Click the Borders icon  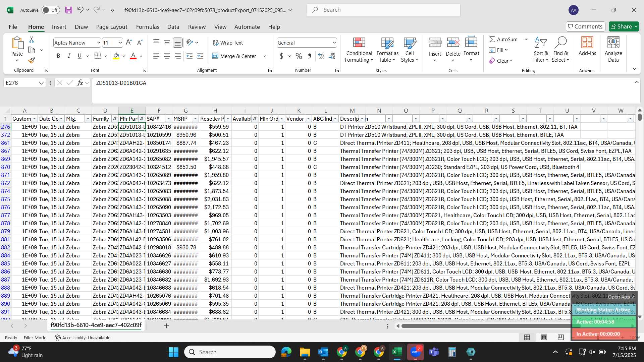click(x=98, y=56)
